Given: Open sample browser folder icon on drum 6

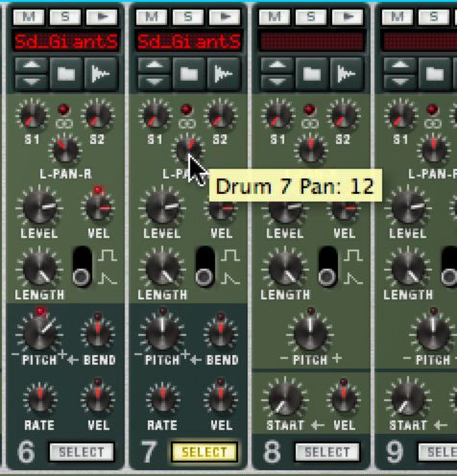Looking at the screenshot, I should [x=66, y=74].
